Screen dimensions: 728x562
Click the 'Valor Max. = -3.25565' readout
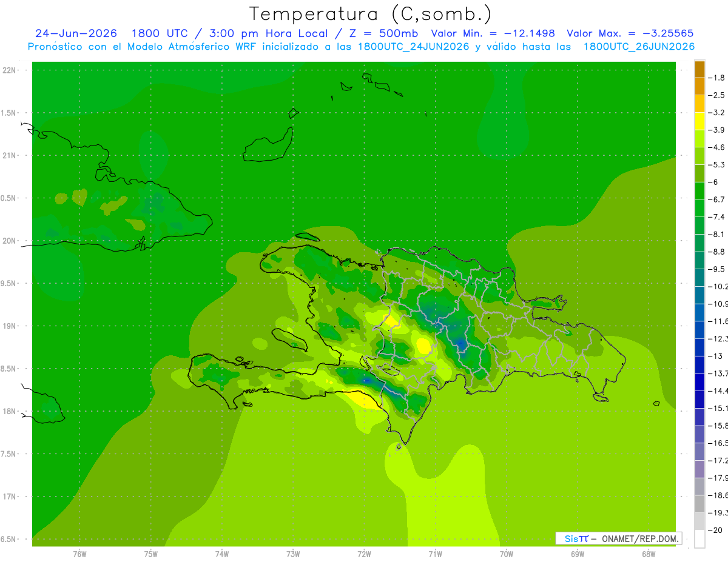click(x=630, y=33)
